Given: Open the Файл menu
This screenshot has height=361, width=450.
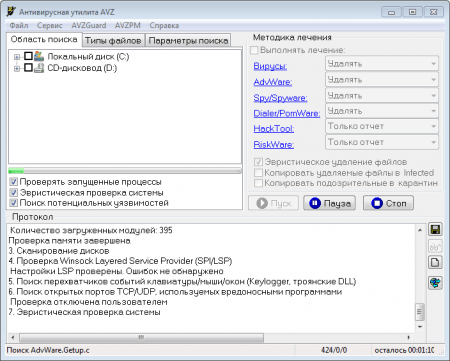Looking at the screenshot, I should 19,25.
